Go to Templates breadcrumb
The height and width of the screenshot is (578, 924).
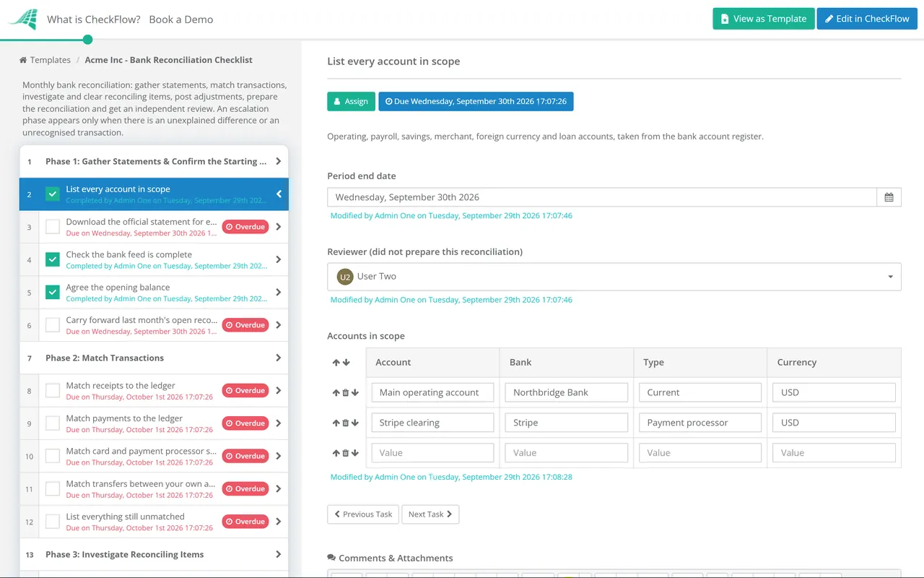pyautogui.click(x=51, y=60)
